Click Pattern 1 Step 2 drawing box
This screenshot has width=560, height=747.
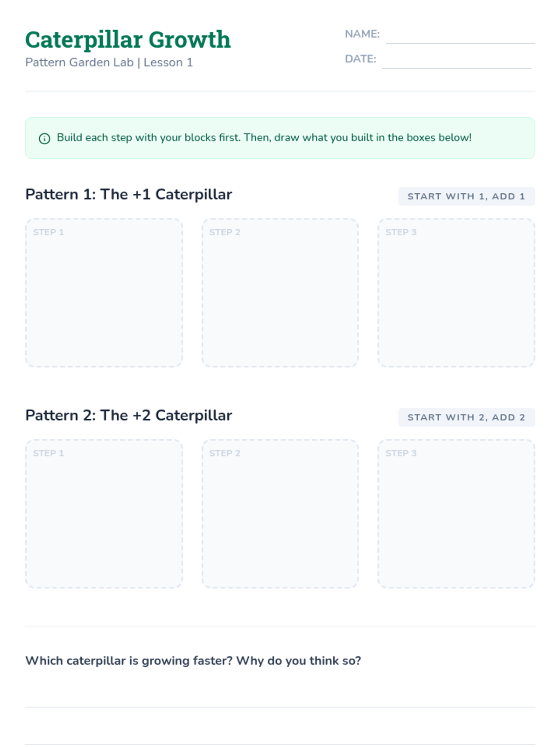[280, 293]
